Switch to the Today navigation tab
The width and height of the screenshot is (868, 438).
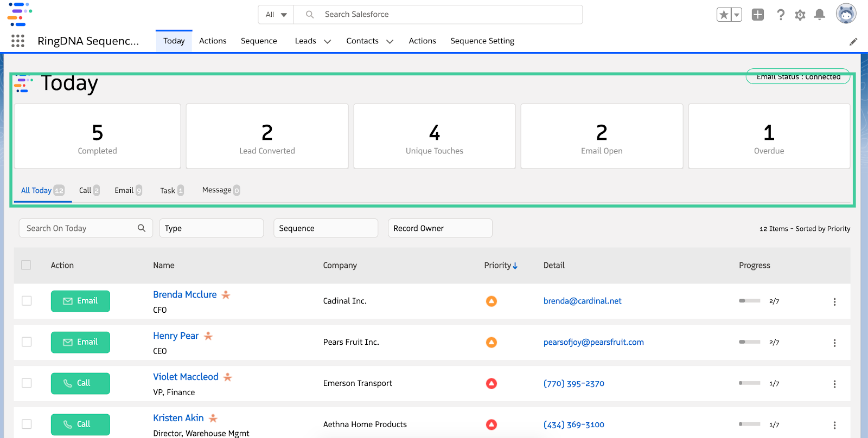(174, 41)
